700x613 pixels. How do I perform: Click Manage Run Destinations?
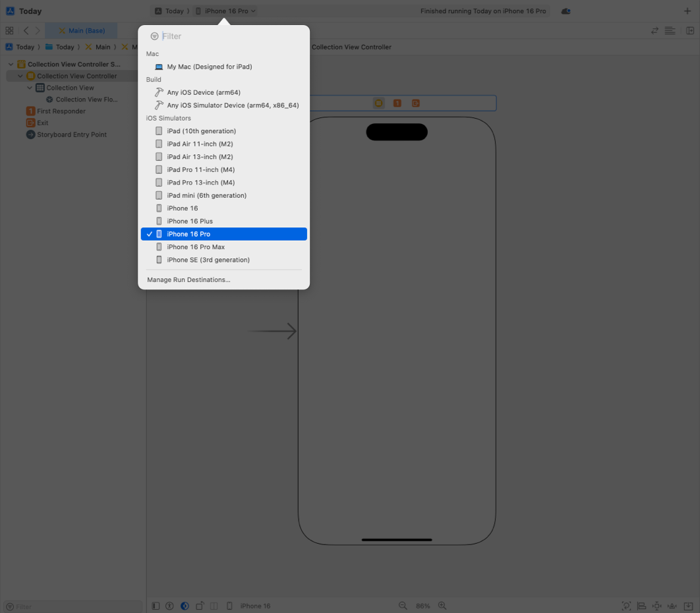tap(188, 279)
